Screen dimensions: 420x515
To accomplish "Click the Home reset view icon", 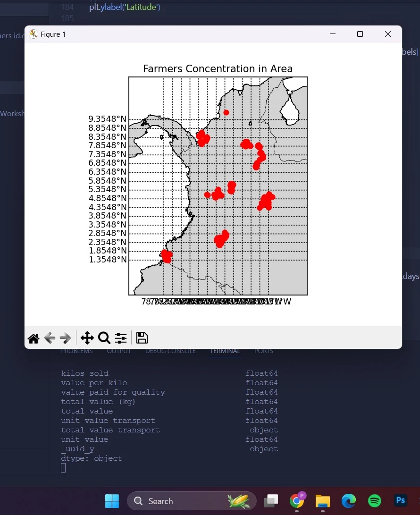I will tap(34, 338).
